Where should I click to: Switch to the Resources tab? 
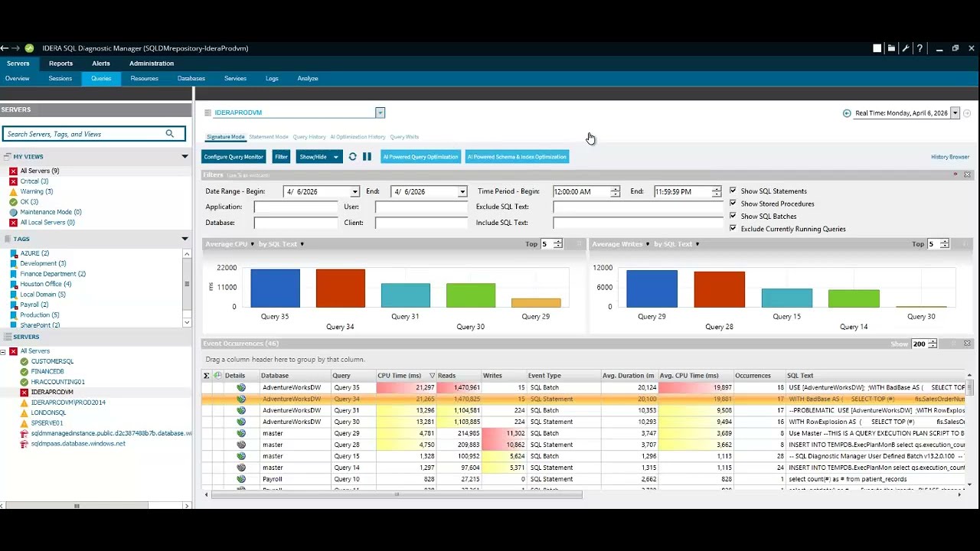tap(144, 79)
